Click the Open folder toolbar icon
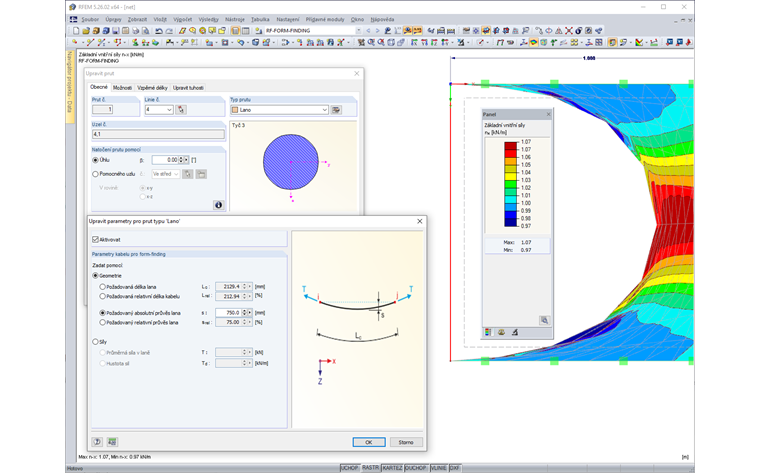 click(86, 31)
